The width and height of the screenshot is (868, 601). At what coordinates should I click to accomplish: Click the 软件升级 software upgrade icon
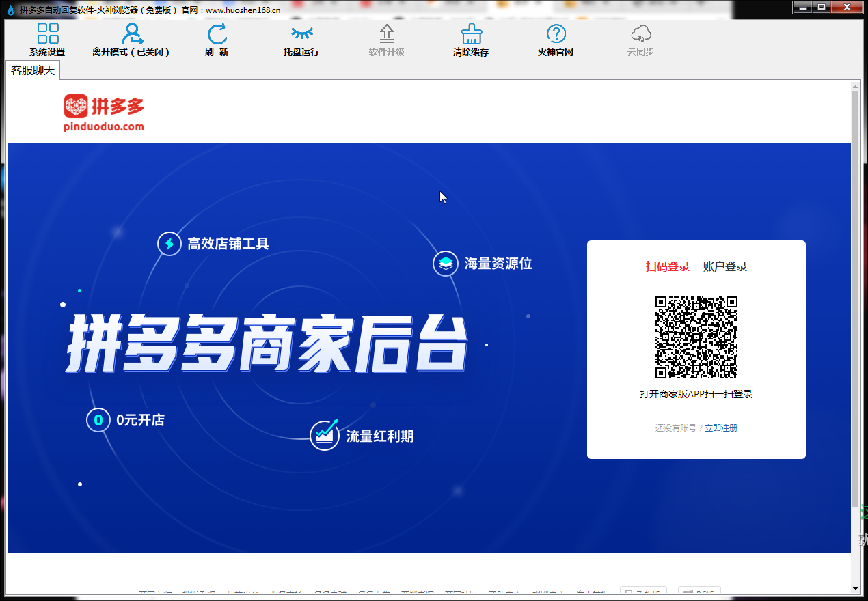pyautogui.click(x=387, y=34)
